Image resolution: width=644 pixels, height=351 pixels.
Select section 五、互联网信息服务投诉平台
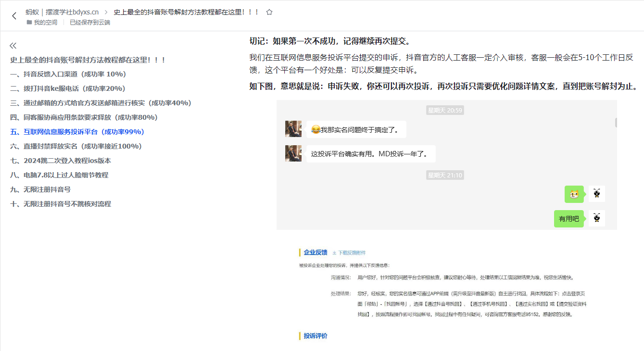pos(77,132)
